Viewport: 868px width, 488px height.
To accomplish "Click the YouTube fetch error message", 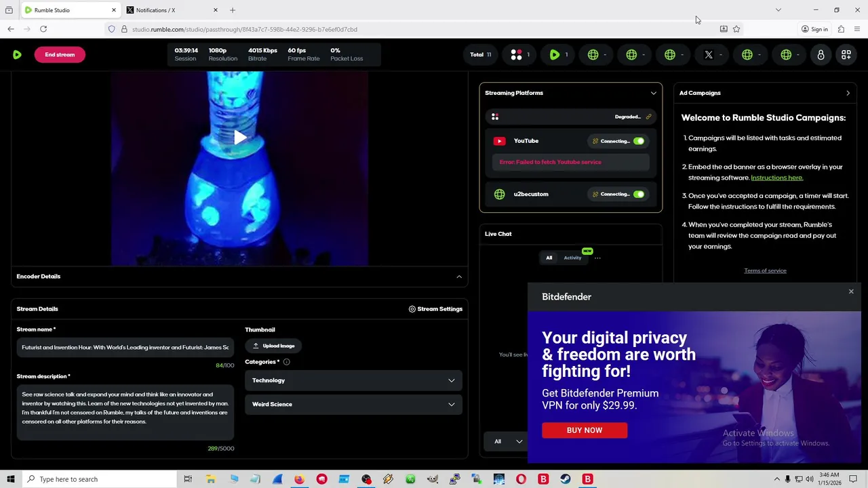I will [x=570, y=162].
